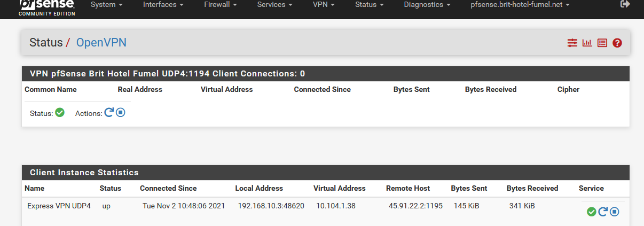This screenshot has width=644, height=226.
Task: Expand the Interfaces dropdown menu
Action: tap(163, 4)
